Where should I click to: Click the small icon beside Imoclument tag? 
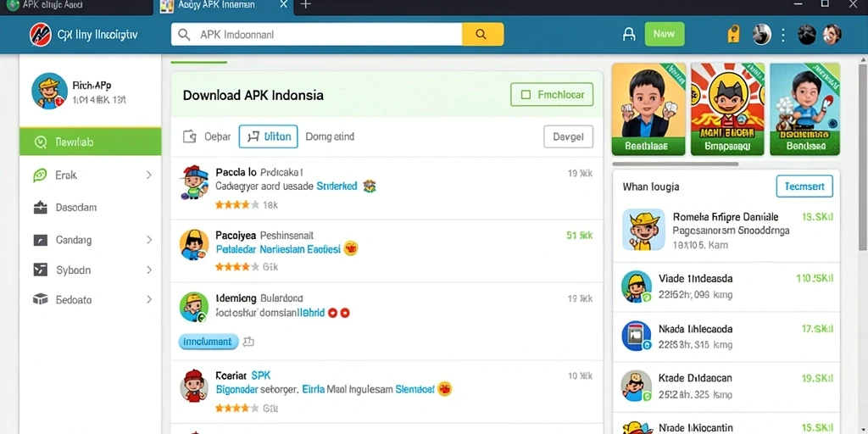(248, 342)
